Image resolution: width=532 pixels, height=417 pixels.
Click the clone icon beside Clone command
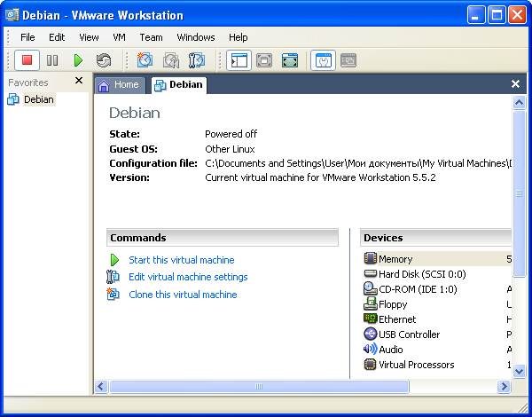(113, 294)
